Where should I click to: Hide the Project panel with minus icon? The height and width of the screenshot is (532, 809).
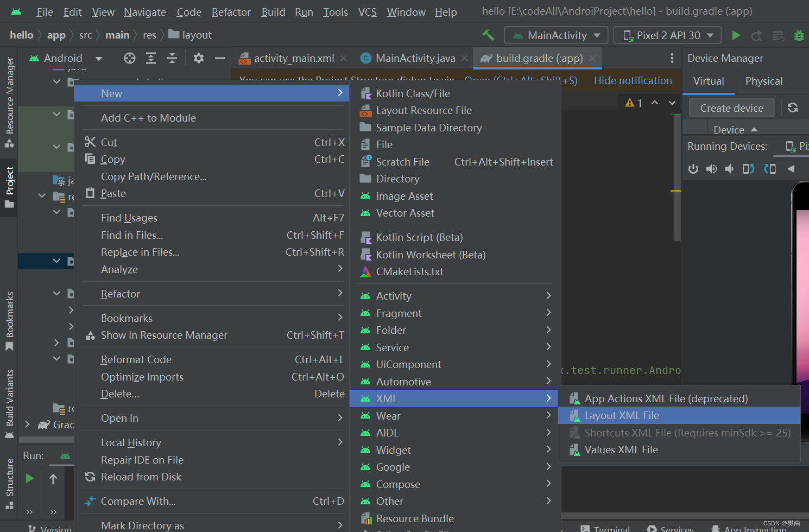pyautogui.click(x=220, y=58)
